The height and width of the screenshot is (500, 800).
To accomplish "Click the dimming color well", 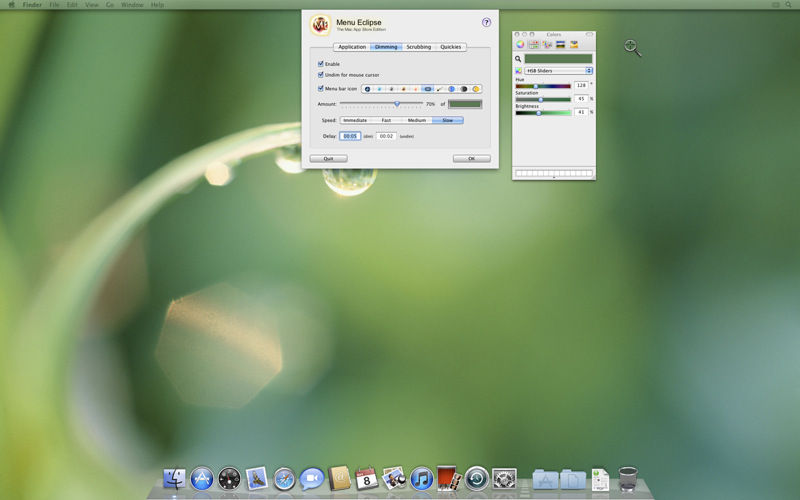I will [465, 104].
